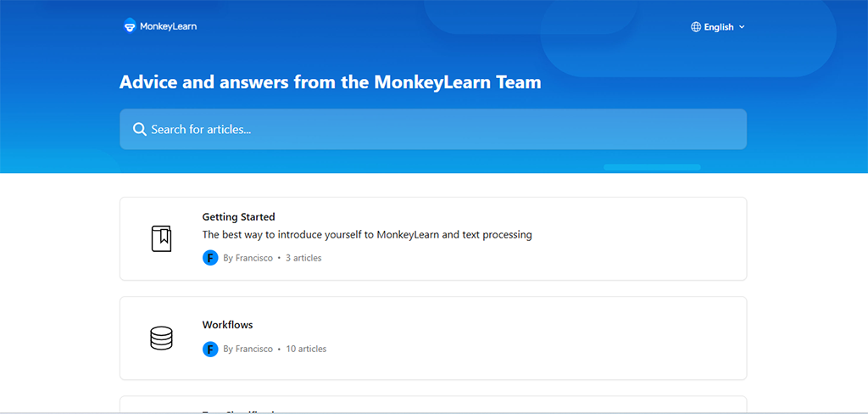Click "By Francisco" in the Getting Started card
The height and width of the screenshot is (414, 868).
(248, 258)
